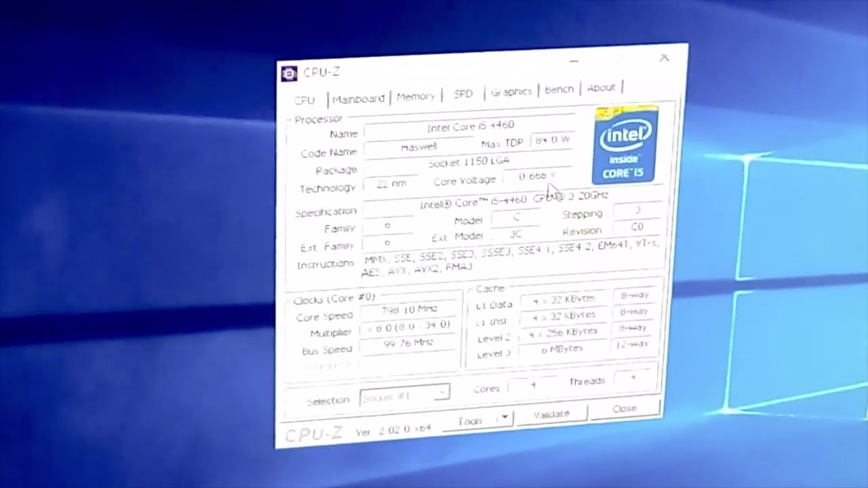
Task: Click the Level 3 cache 6 MBytes value
Action: pos(563,350)
